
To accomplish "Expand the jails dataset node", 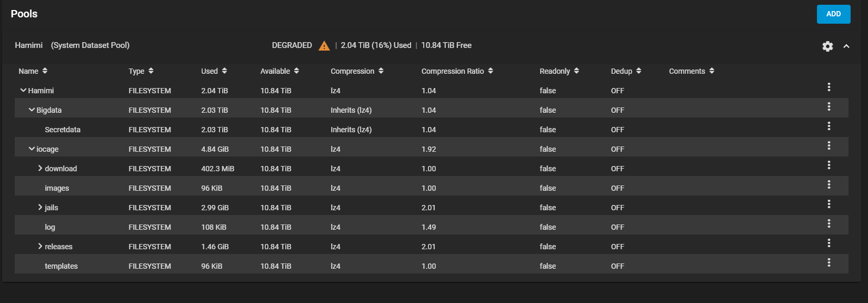I will (40, 208).
